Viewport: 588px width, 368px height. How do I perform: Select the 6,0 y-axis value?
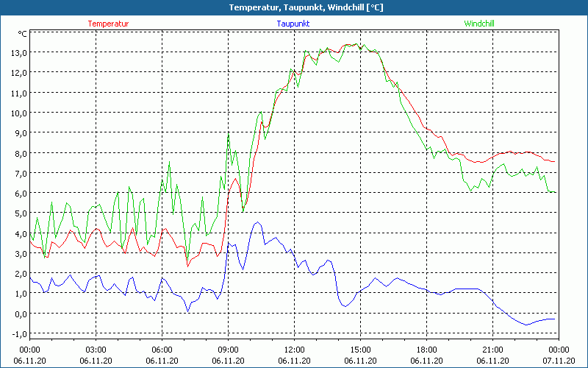[x=21, y=194]
